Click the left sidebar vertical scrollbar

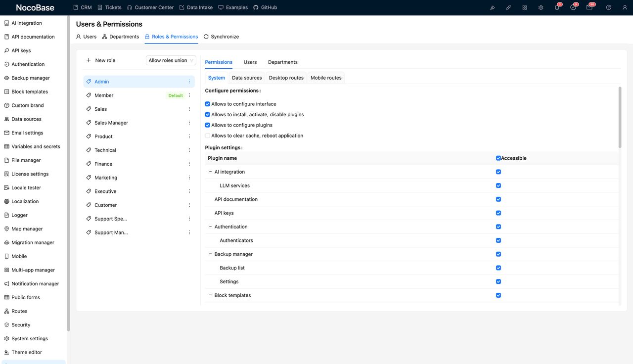[x=68, y=173]
